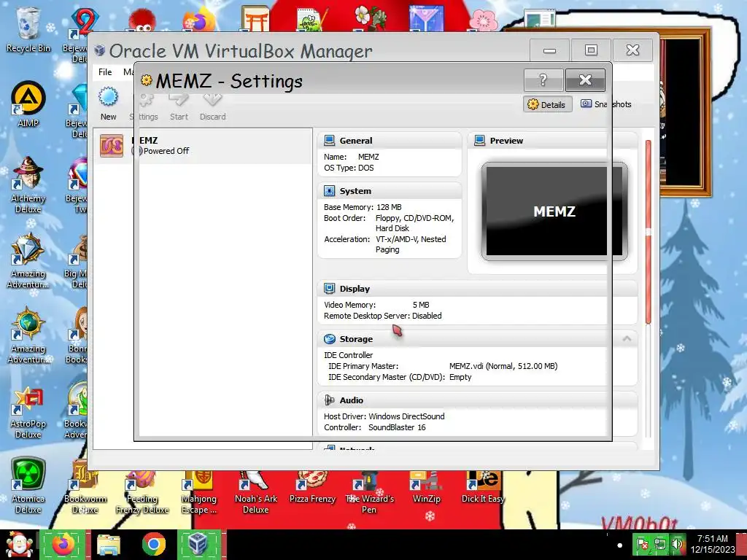Click the 'Powered Off' status text
747x560 pixels.
point(166,151)
